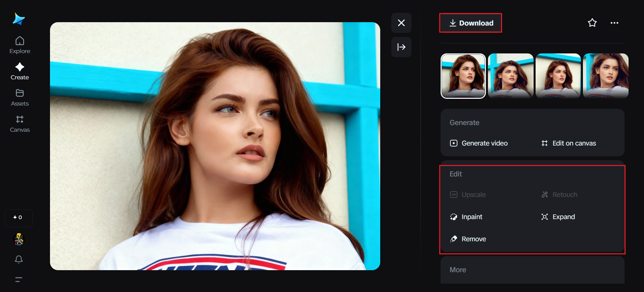This screenshot has height=292, width=644.
Task: Close the image preview with X
Action: [401, 23]
